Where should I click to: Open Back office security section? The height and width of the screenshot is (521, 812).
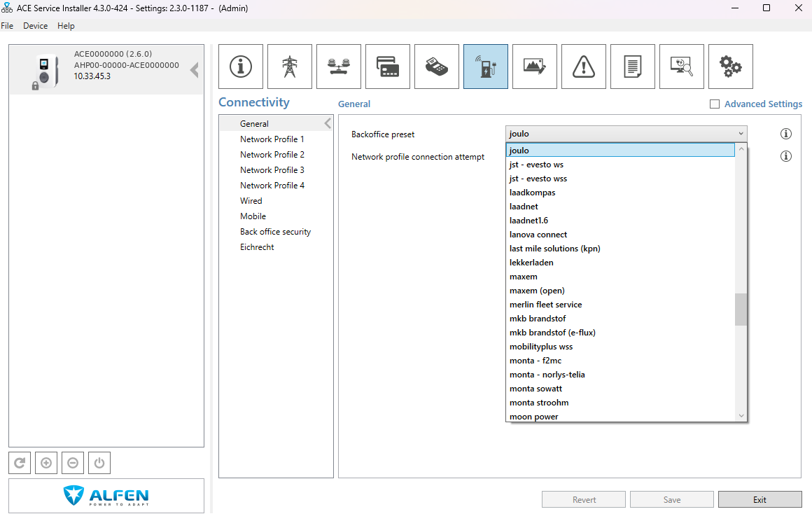(x=276, y=232)
